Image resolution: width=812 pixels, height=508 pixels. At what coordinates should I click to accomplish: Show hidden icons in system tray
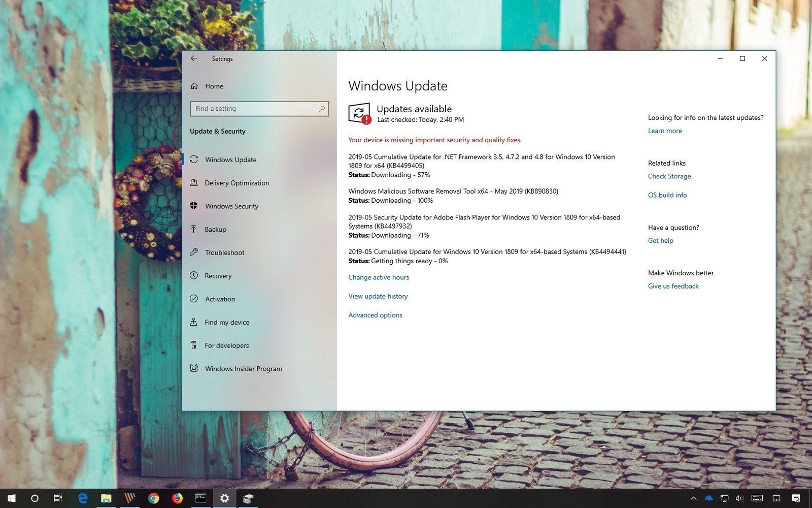[x=693, y=498]
